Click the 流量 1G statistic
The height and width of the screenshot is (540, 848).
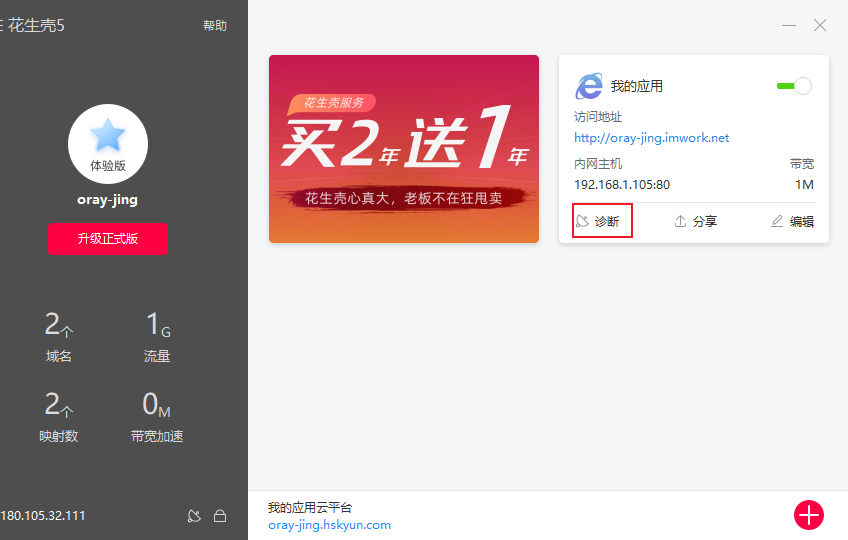click(157, 336)
